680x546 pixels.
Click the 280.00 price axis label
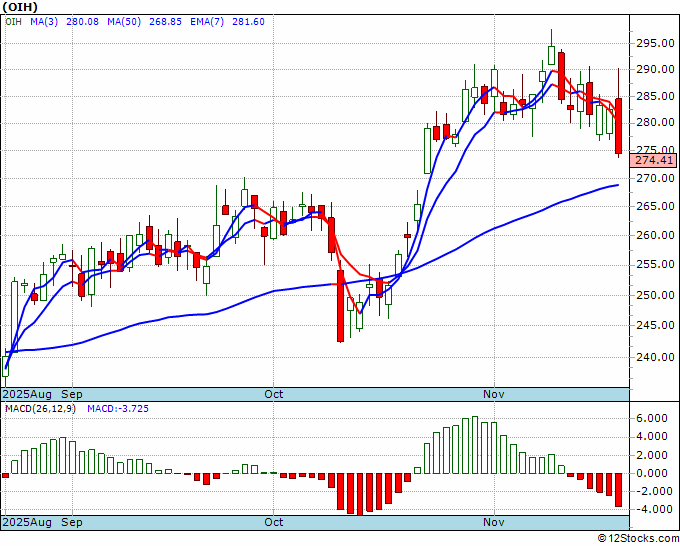pyautogui.click(x=655, y=123)
